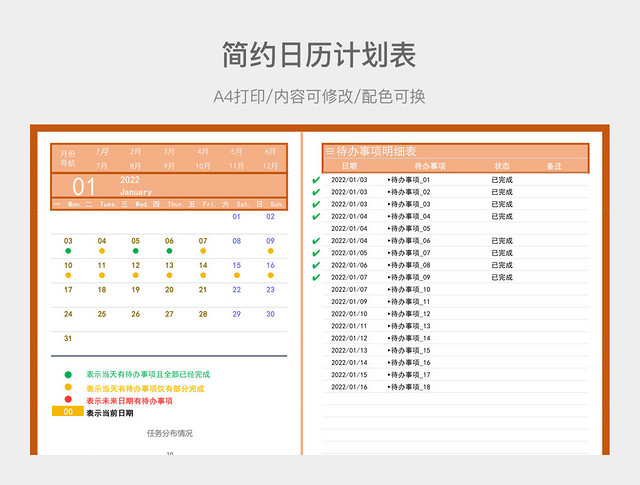Click the yellow 00 current-date marker

click(x=68, y=412)
